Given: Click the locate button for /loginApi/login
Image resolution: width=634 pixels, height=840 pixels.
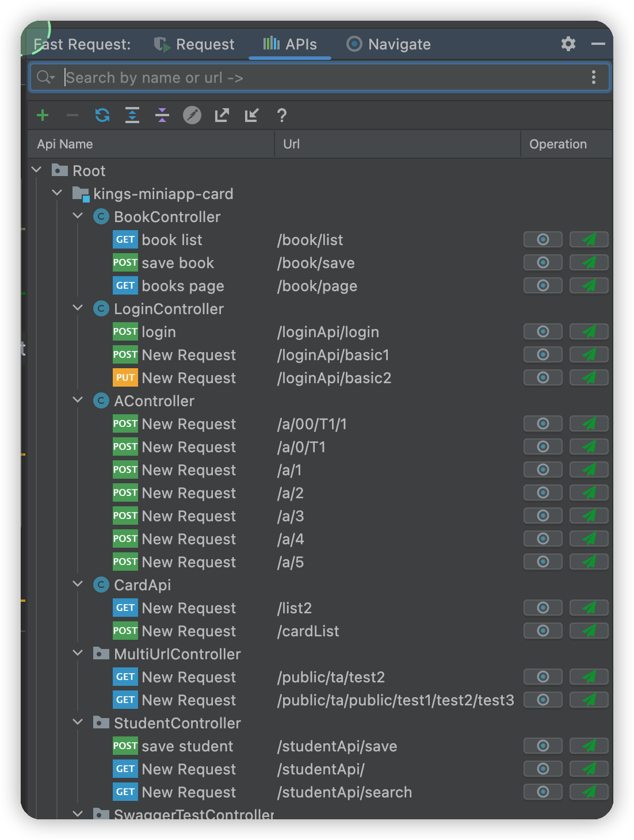Looking at the screenshot, I should click(x=543, y=331).
